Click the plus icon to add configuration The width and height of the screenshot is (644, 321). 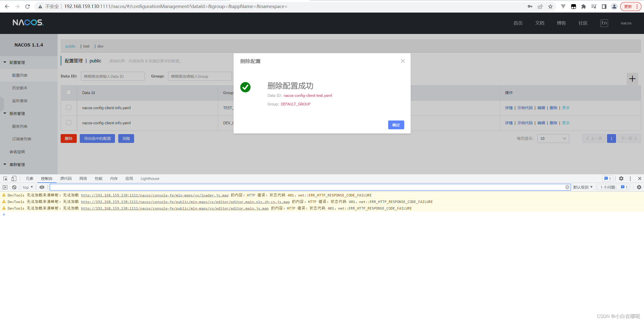pyautogui.click(x=632, y=79)
